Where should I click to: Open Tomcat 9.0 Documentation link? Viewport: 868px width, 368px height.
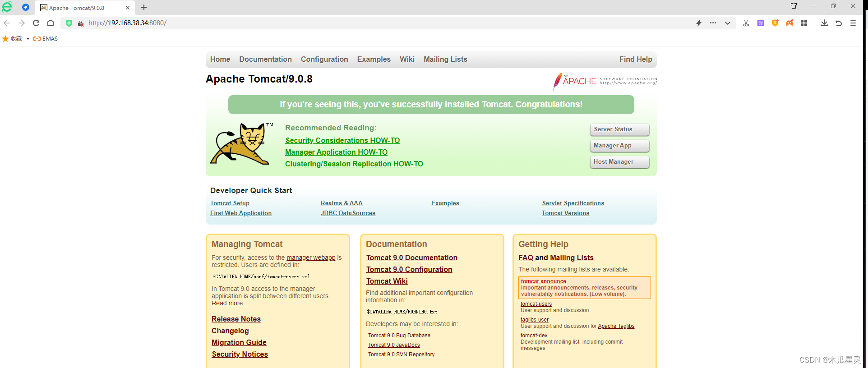tap(411, 258)
